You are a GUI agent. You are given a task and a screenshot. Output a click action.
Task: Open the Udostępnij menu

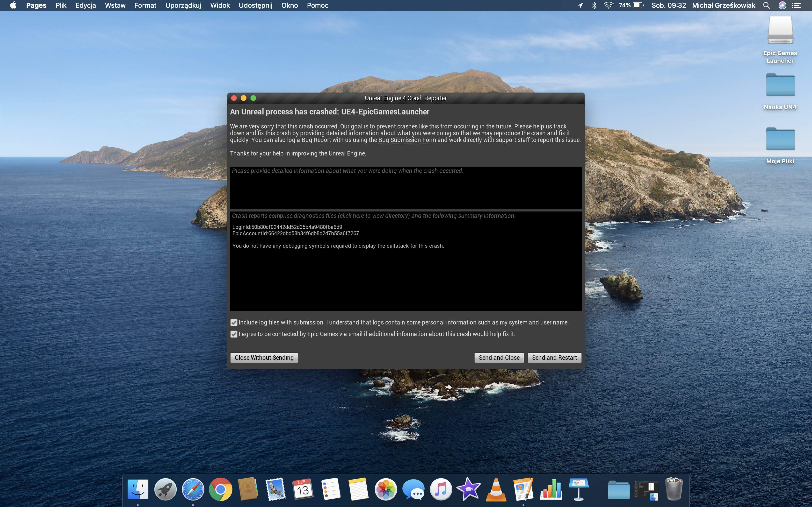click(x=255, y=5)
